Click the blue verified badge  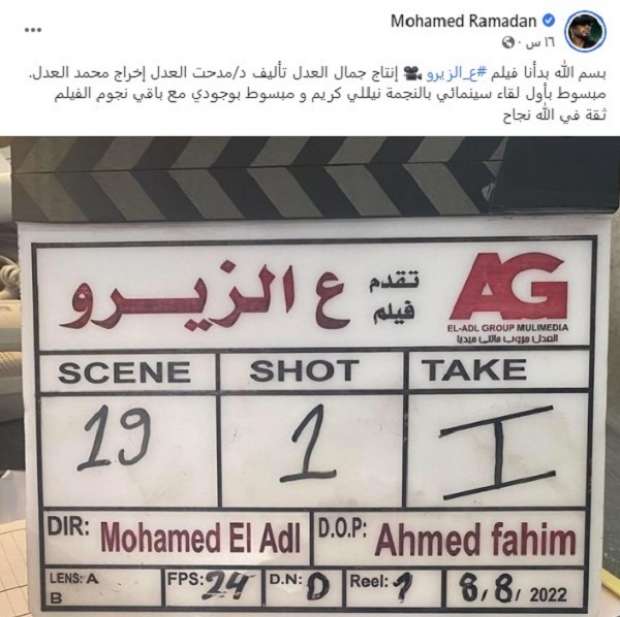tap(548, 20)
